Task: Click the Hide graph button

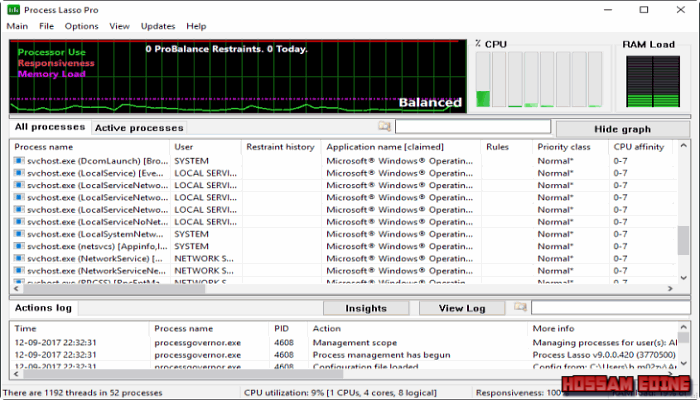Action: pyautogui.click(x=622, y=129)
